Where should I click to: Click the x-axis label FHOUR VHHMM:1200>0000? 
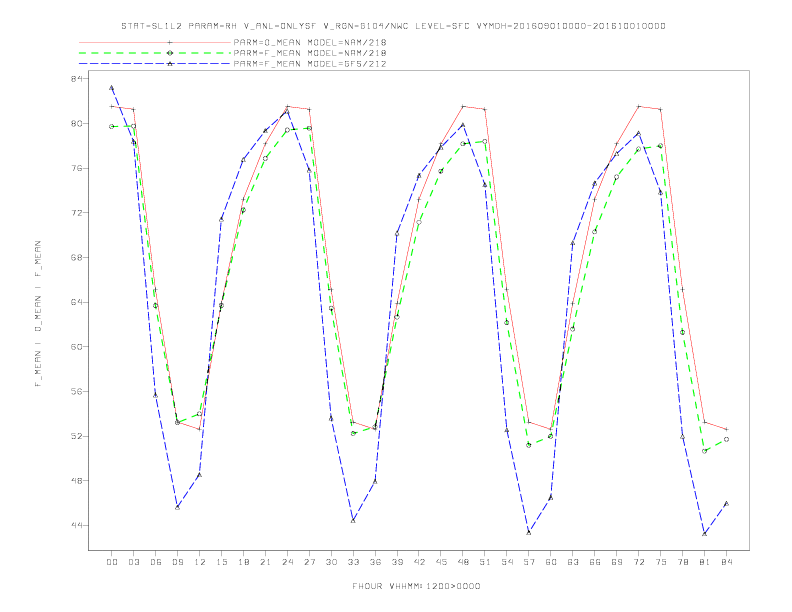pyautogui.click(x=416, y=586)
